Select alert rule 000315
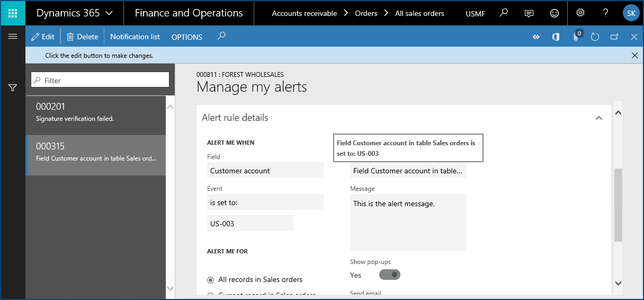Viewport: 644px width, 300px height. (x=96, y=155)
